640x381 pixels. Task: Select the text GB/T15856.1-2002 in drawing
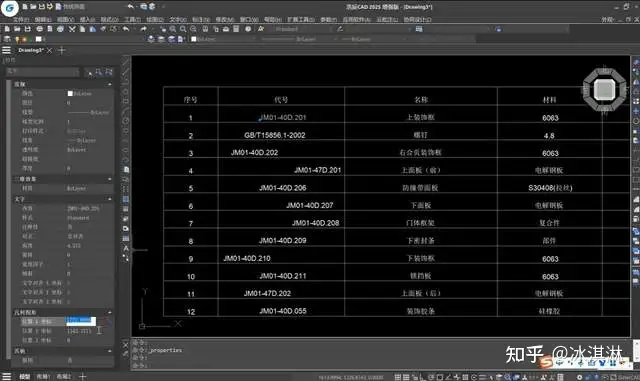pyautogui.click(x=275, y=135)
